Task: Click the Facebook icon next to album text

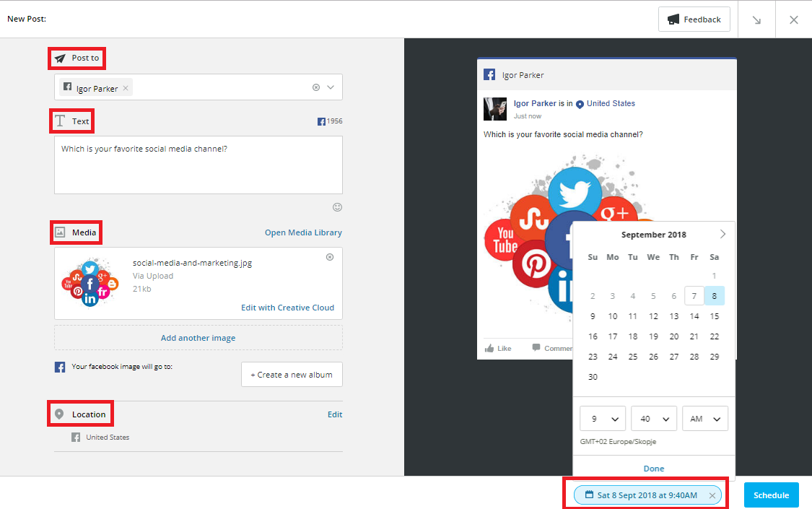Action: pos(60,367)
